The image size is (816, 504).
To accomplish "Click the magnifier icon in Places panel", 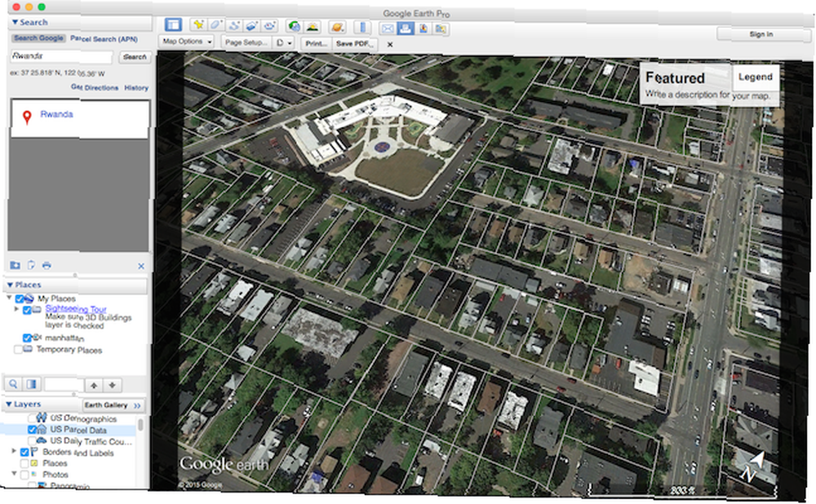I will [x=13, y=384].
